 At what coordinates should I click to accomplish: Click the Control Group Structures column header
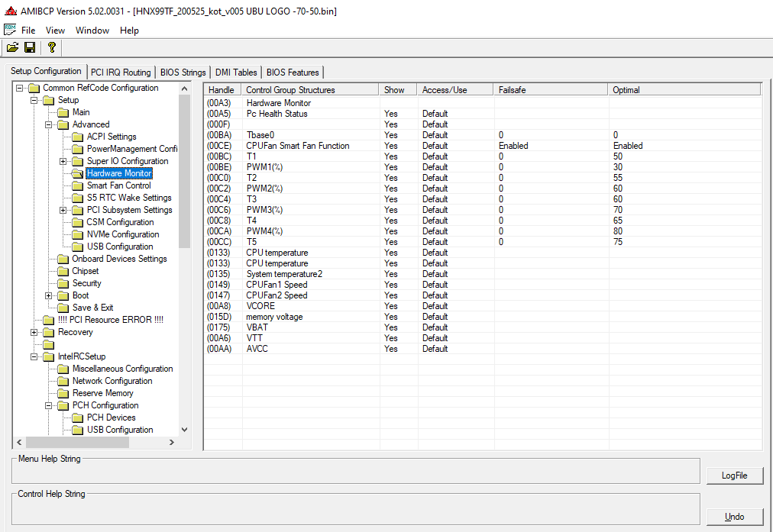point(311,89)
